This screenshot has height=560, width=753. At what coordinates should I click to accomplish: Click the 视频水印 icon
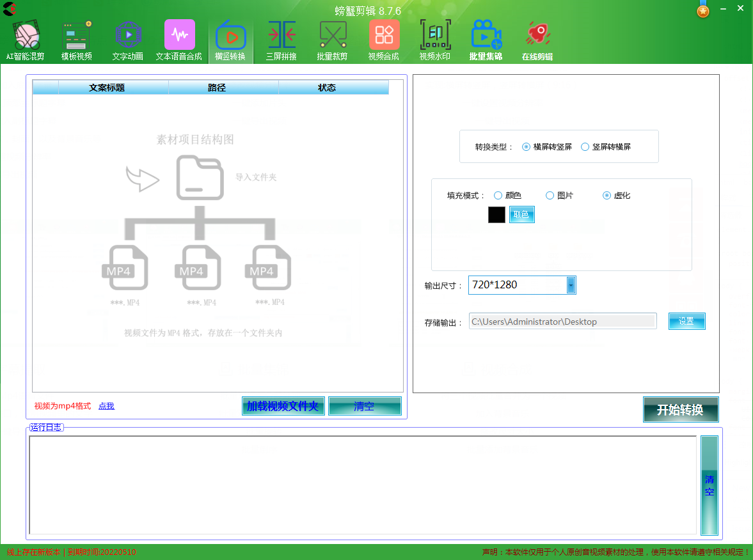coord(435,35)
